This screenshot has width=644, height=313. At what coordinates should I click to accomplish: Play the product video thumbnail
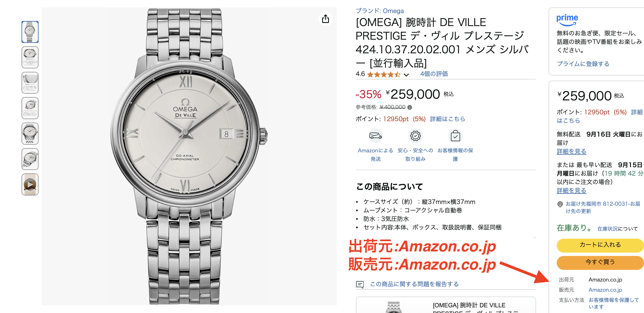[30, 184]
